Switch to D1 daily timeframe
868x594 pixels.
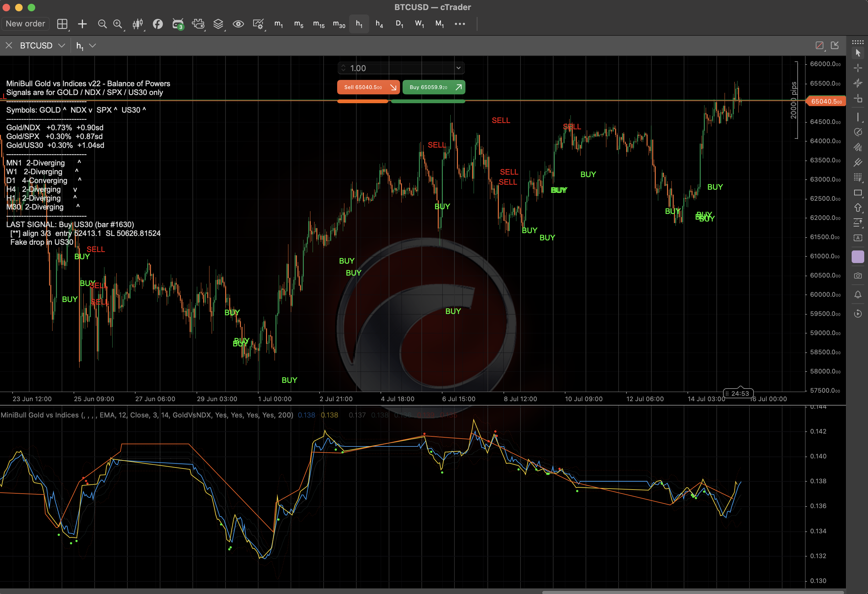(399, 24)
